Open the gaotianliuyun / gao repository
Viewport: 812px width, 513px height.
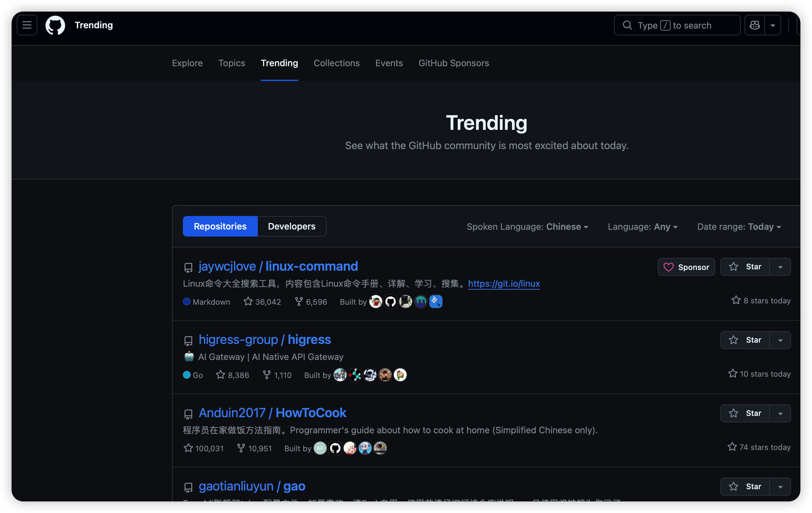point(252,486)
